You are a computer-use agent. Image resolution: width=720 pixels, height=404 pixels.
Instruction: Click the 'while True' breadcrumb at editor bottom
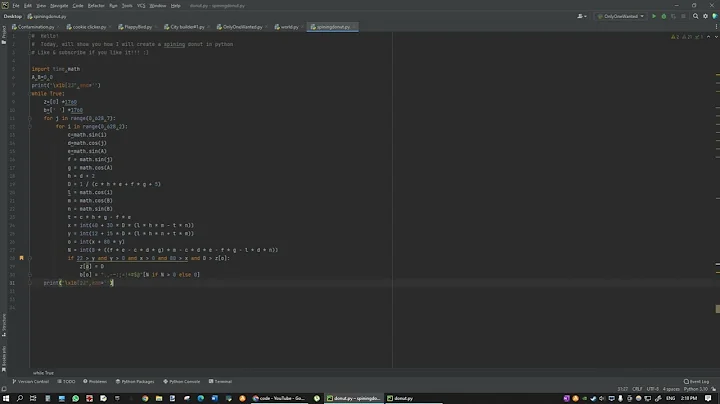[43, 373]
